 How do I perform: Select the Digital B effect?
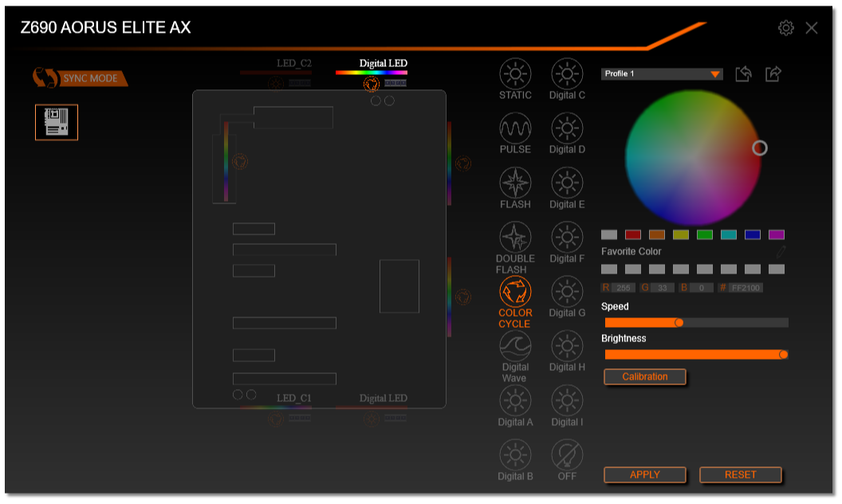515,455
